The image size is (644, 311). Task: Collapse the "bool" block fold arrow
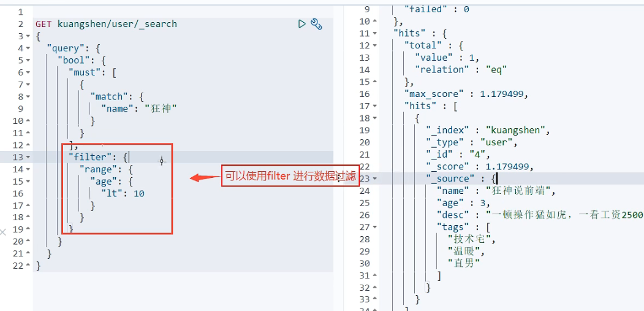(x=28, y=61)
